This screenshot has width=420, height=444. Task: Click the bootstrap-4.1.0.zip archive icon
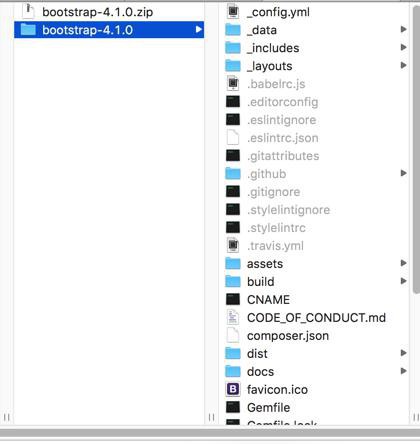(x=28, y=11)
